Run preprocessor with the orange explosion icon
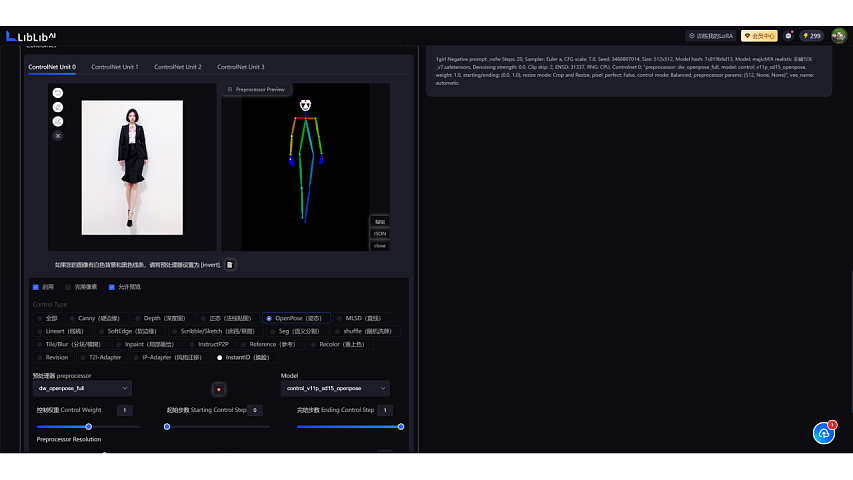Image resolution: width=853 pixels, height=480 pixels. pyautogui.click(x=219, y=389)
